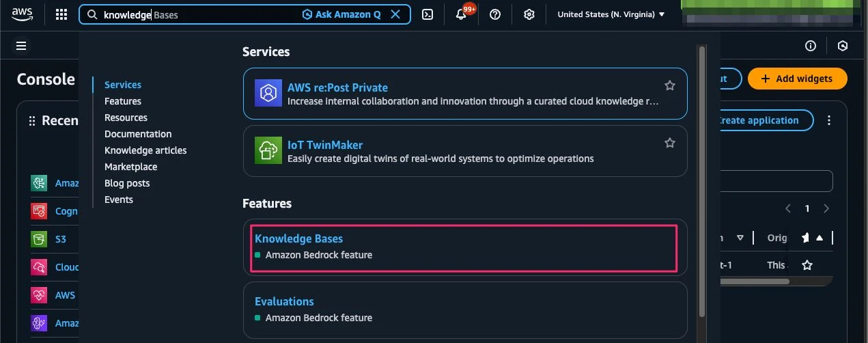Star the IoT TwinMaker service
868x343 pixels.
click(670, 143)
